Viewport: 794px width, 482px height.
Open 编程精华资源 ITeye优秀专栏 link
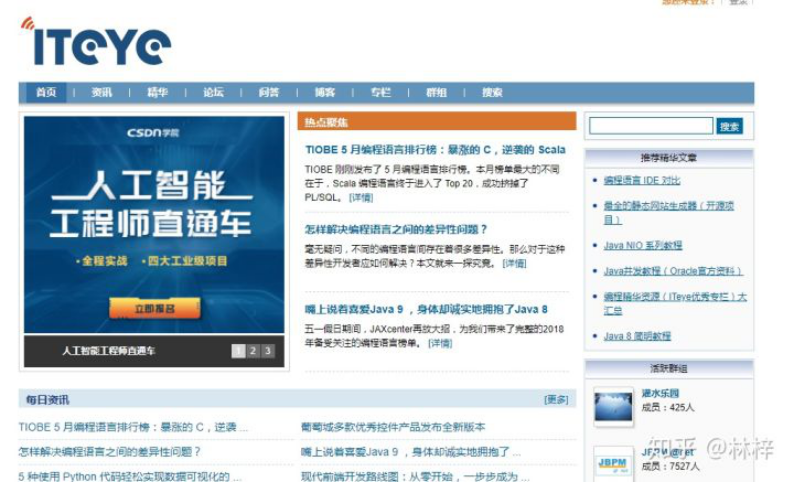tap(675, 304)
